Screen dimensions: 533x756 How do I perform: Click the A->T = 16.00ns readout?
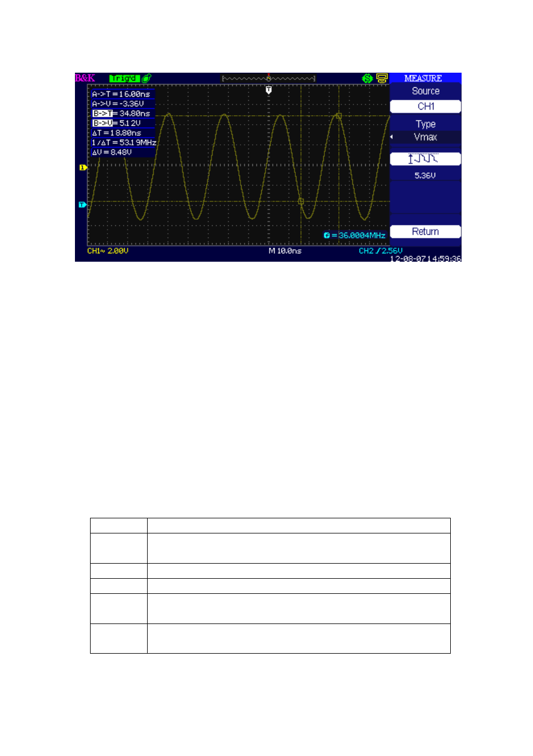(121, 94)
